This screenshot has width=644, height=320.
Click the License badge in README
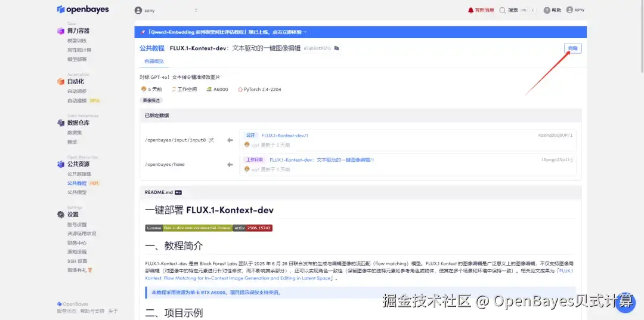click(188, 228)
